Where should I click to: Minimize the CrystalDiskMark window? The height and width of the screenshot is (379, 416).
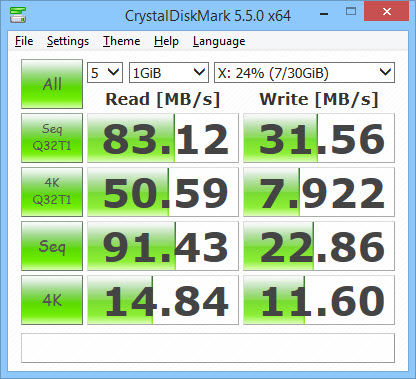(324, 14)
